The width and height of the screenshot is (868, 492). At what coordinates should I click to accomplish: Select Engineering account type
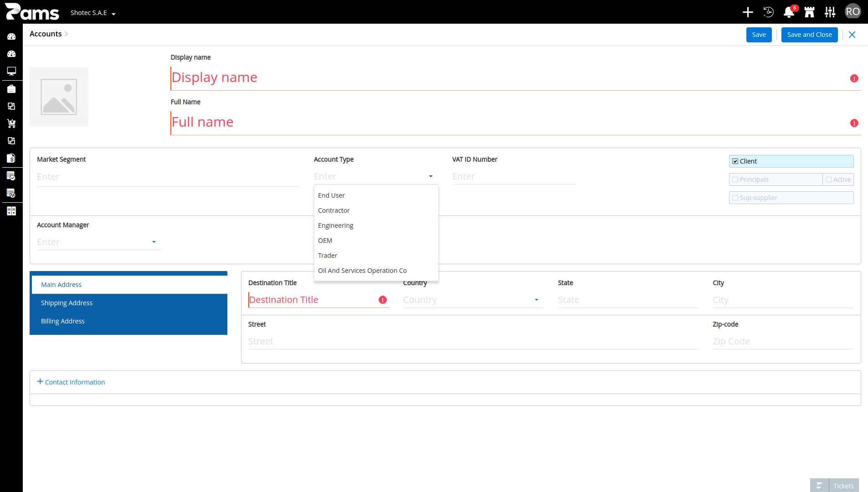pyautogui.click(x=376, y=225)
